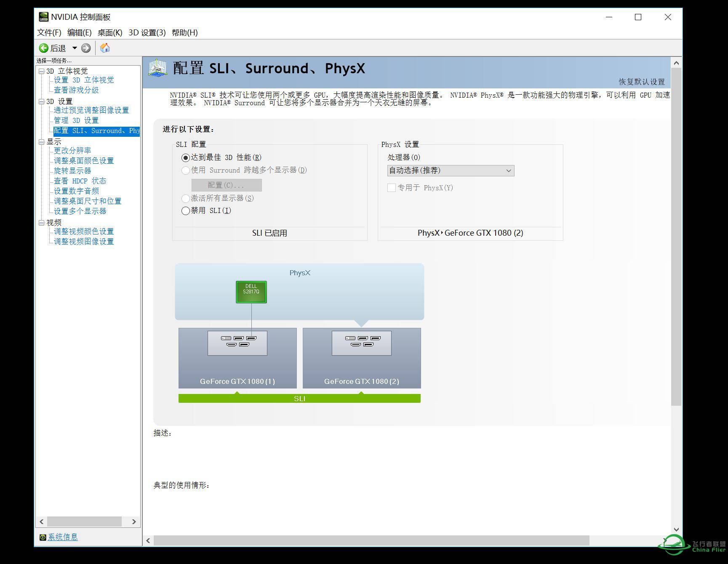Click the green Back arrow icon
This screenshot has width=728, height=564.
click(x=44, y=48)
